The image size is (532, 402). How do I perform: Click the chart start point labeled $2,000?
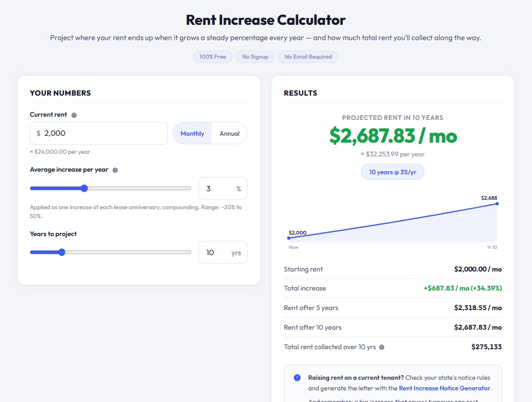(x=289, y=238)
